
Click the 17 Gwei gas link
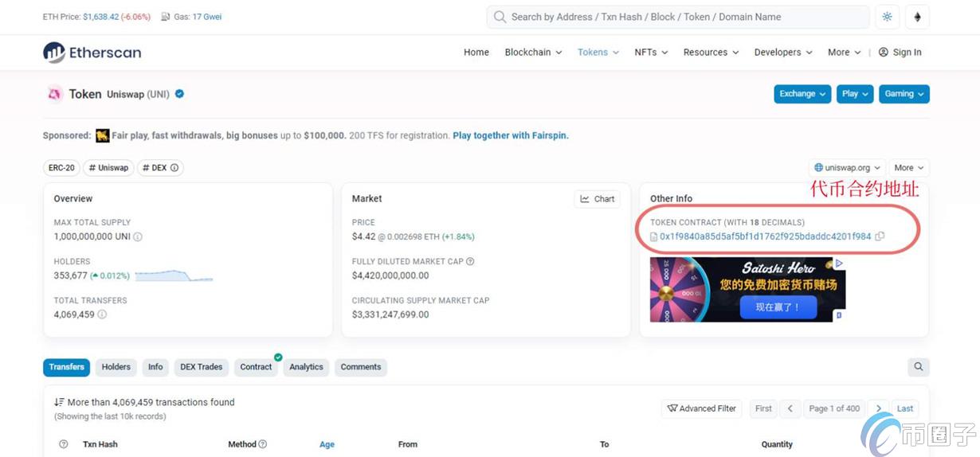207,17
